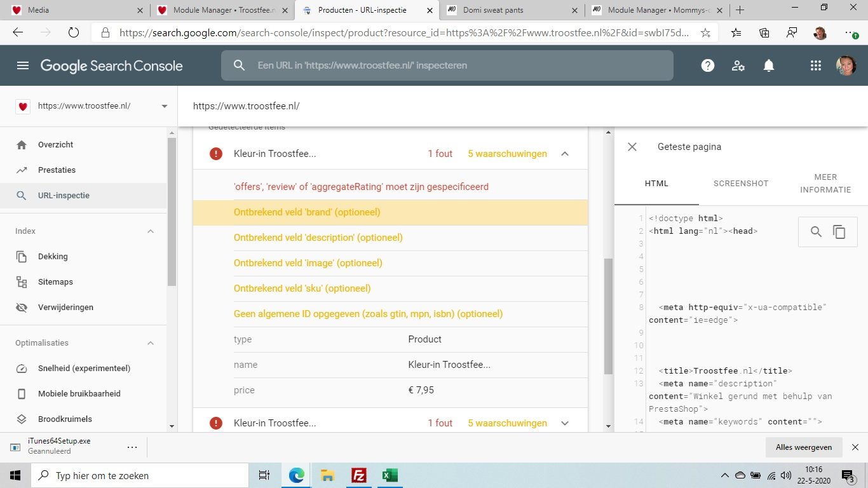
Task: Click the URL inspection search field
Action: [x=447, y=65]
